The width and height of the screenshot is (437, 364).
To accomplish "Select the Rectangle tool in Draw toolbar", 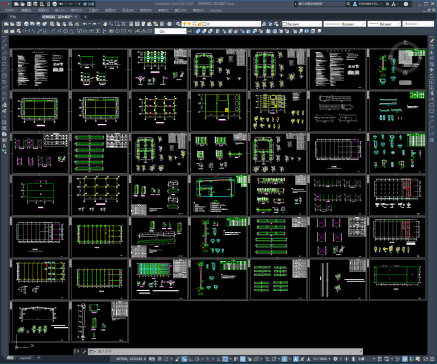I will point(4,64).
